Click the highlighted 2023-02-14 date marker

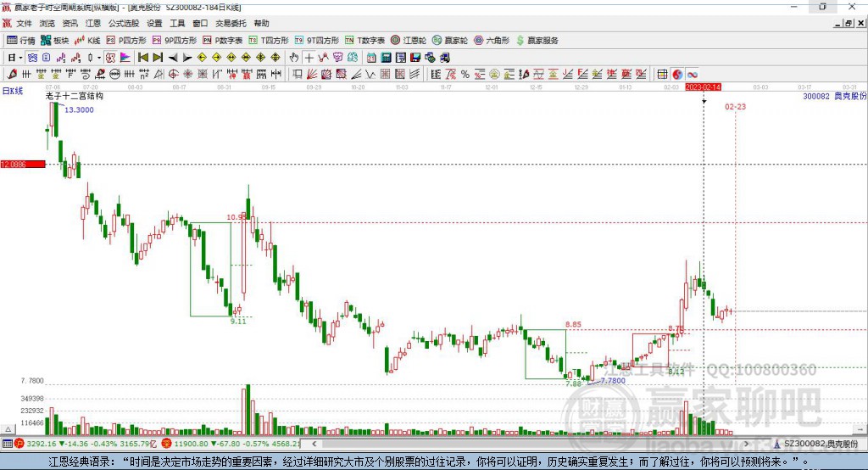click(x=703, y=87)
